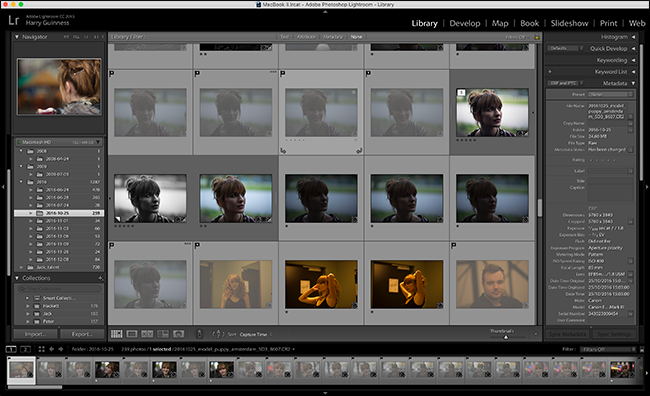Image resolution: width=650 pixels, height=396 pixels.
Task: Click the Import button
Action: click(x=35, y=334)
